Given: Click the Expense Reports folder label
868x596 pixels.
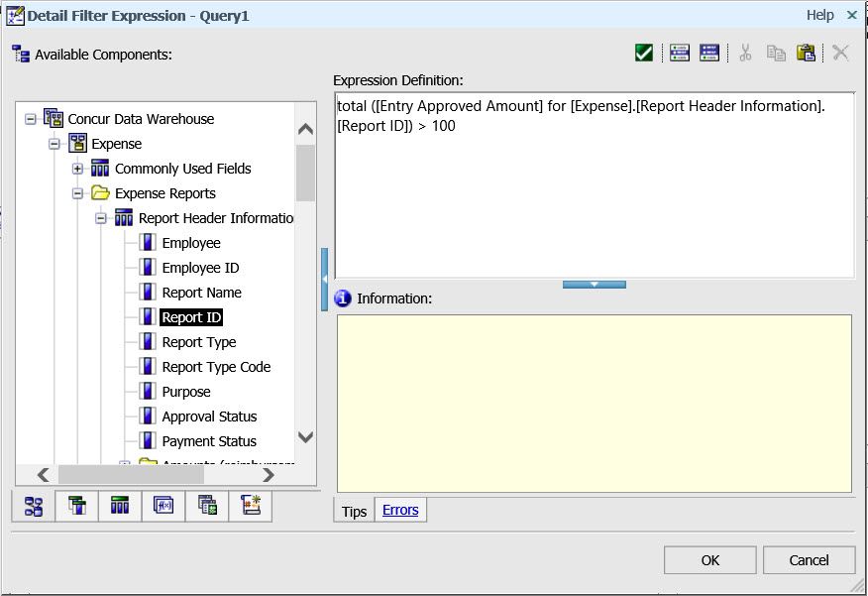Looking at the screenshot, I should [164, 193].
